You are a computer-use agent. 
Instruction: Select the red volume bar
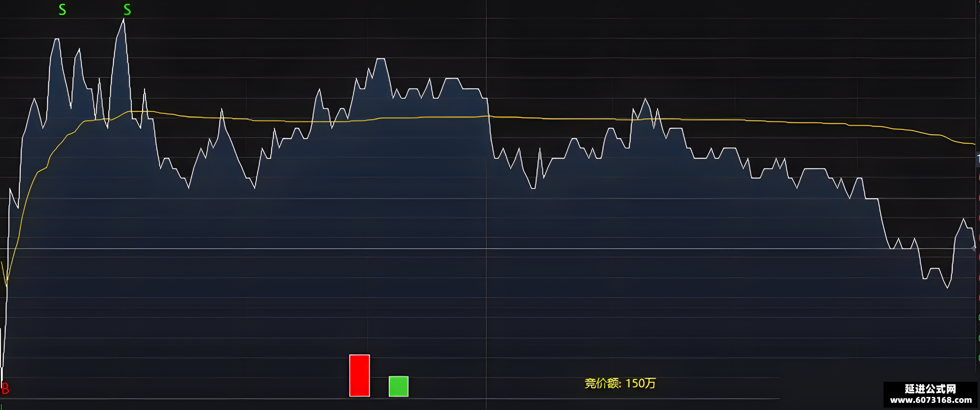[360, 376]
